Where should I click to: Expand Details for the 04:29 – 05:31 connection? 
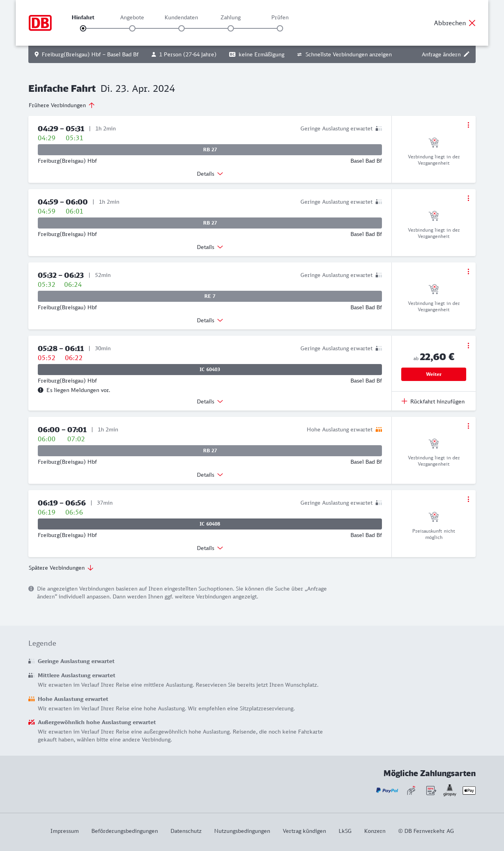pyautogui.click(x=210, y=174)
